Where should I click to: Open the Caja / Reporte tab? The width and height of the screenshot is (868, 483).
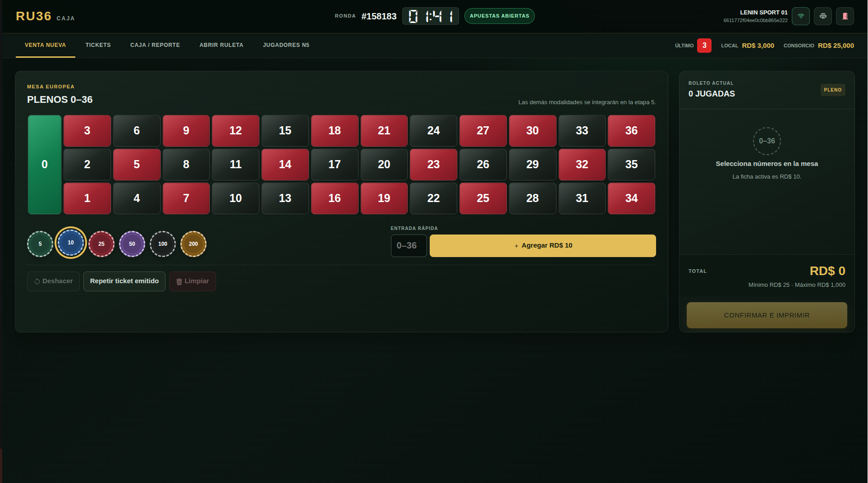tap(155, 45)
